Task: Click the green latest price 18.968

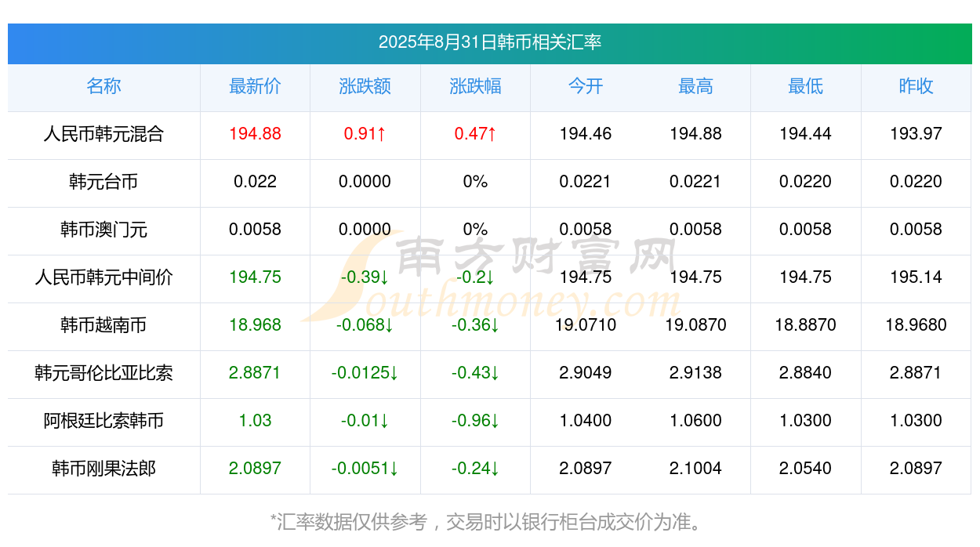Action: pyautogui.click(x=255, y=325)
